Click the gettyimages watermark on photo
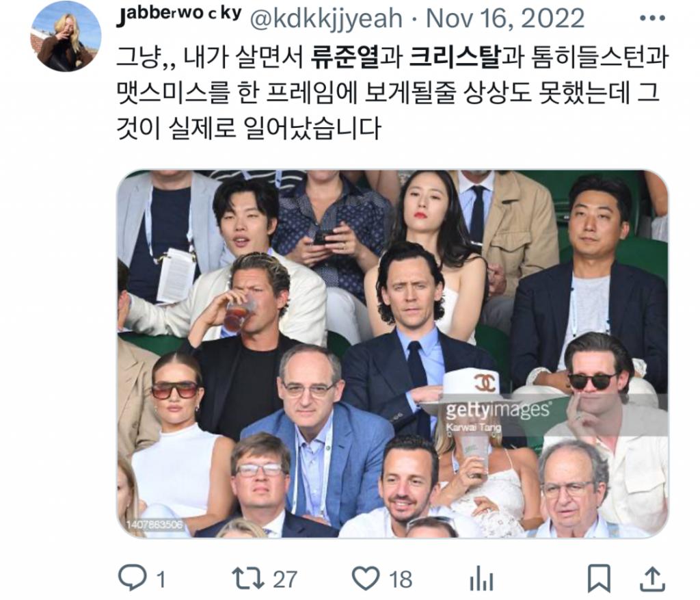This screenshot has height=600, width=700. pos(498,409)
